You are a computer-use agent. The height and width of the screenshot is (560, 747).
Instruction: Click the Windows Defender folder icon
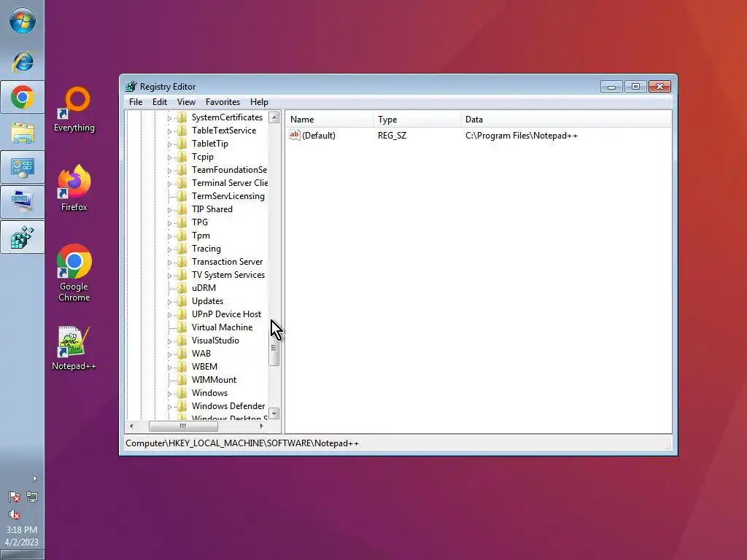tap(182, 406)
